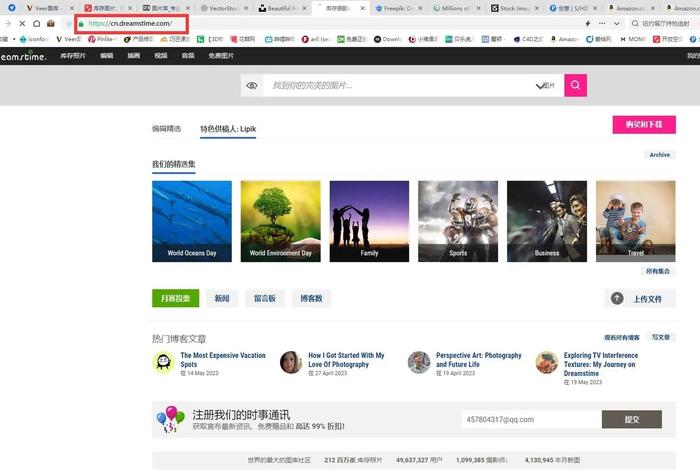Click the upload arrow circle icon
Screen dimensions: 700x470
(x=617, y=298)
